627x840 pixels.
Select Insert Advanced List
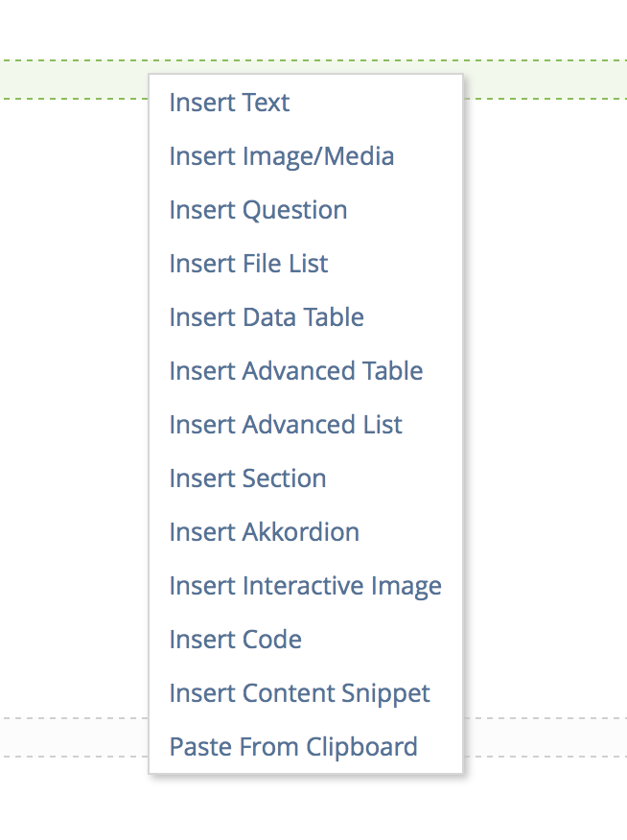[x=286, y=425]
